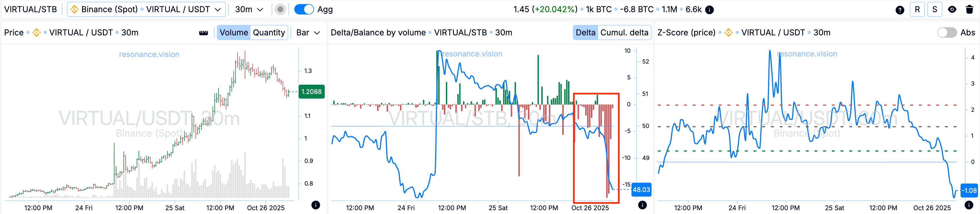Click info icon on Z-Score chart
Image resolution: width=980 pixels, height=214 pixels.
969,205
